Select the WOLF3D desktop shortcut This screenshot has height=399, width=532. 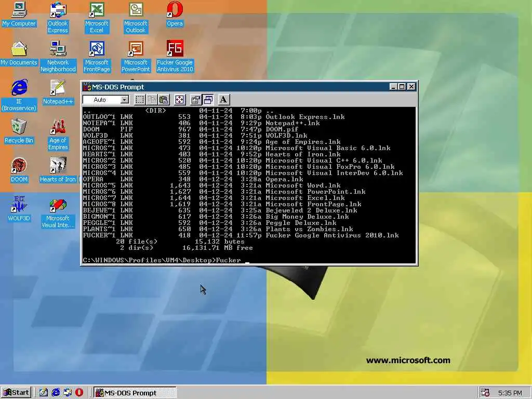tap(19, 209)
